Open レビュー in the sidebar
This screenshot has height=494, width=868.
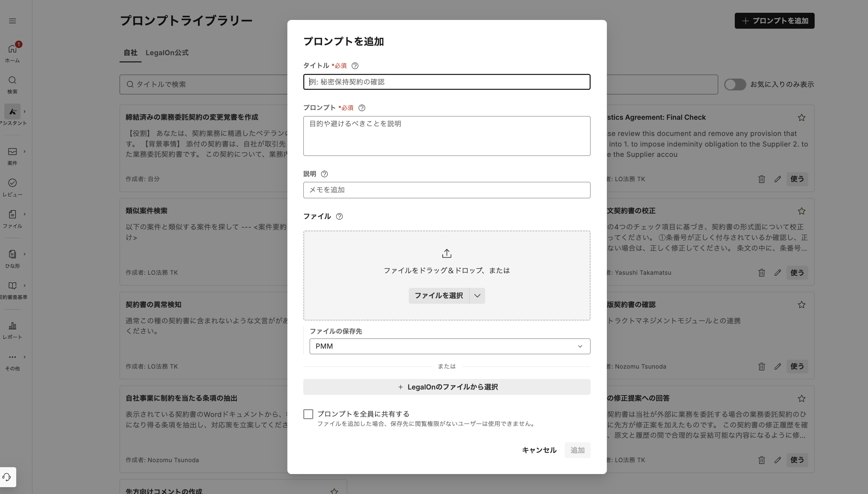pos(12,188)
